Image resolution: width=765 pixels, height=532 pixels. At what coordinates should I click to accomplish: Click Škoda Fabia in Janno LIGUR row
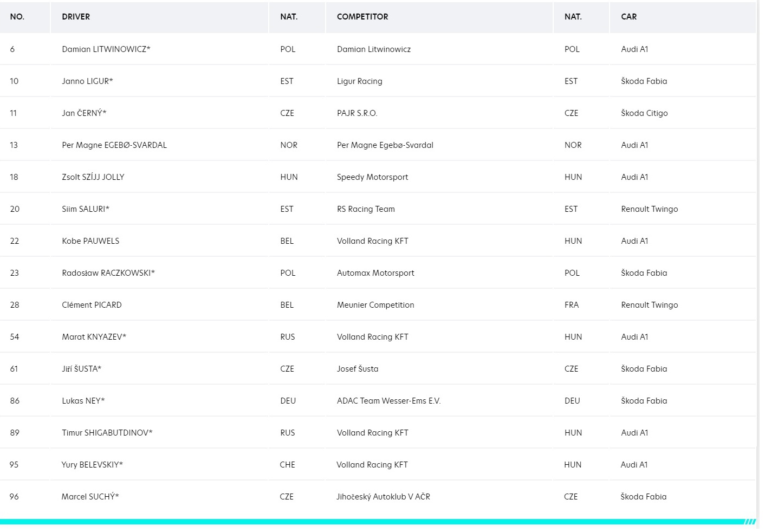[x=644, y=81]
